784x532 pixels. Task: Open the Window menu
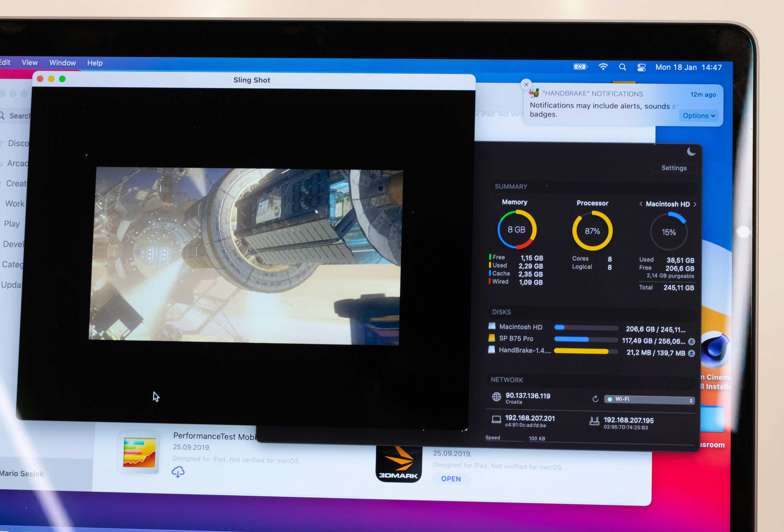(x=62, y=63)
